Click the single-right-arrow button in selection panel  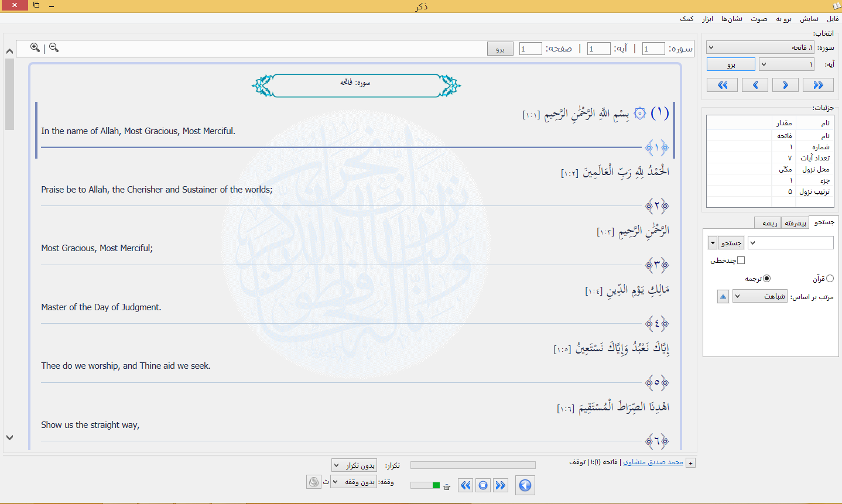pos(785,85)
